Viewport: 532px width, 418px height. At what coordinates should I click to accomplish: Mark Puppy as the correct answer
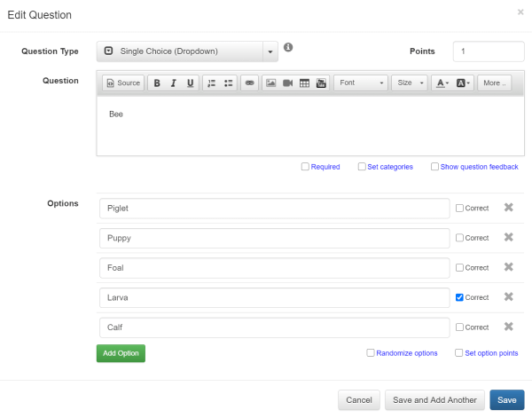(459, 238)
